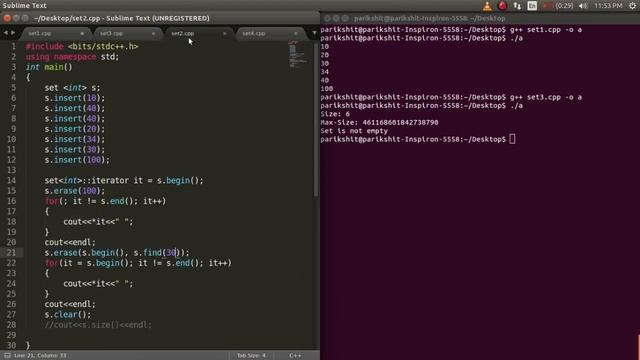Maximize the Sublime Text window

(25, 18)
